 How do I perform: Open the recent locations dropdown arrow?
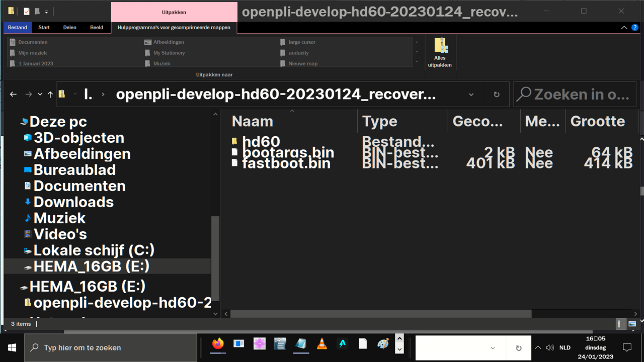pyautogui.click(x=40, y=94)
